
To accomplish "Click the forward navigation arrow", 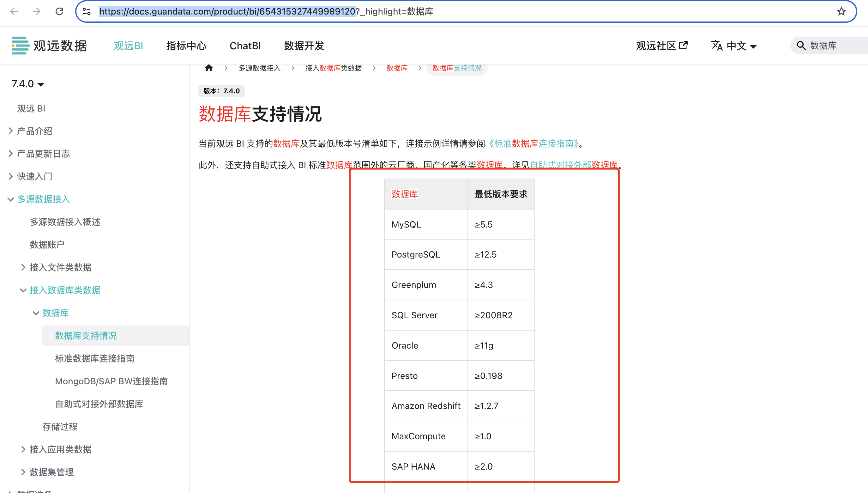I will click(36, 11).
